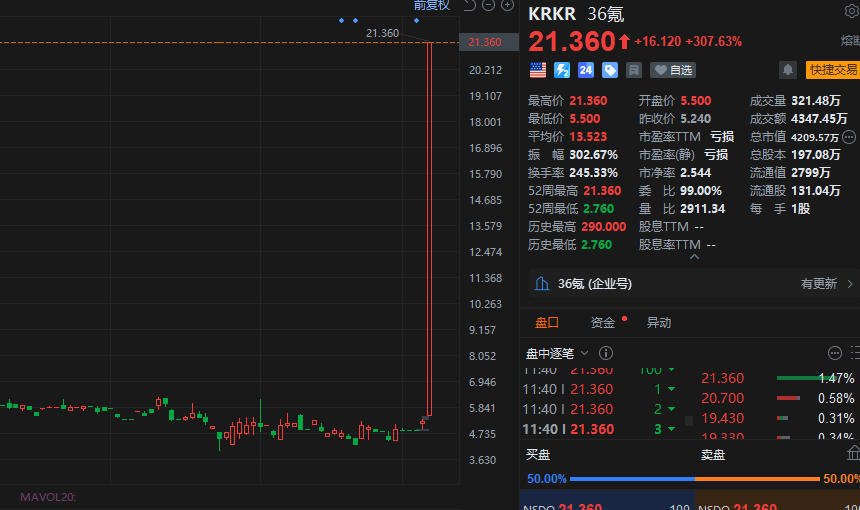Click the 52周最低 2.760 value
Image resolution: width=860 pixels, height=510 pixels.
(x=598, y=208)
